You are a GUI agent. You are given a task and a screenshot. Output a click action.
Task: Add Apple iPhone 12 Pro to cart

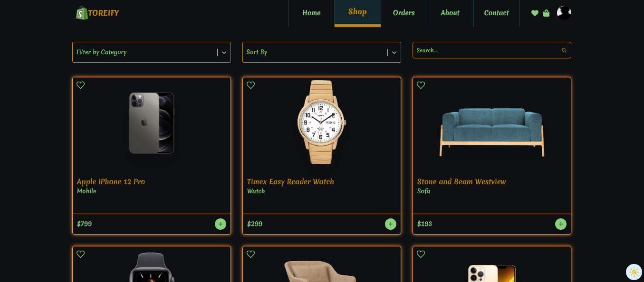pyautogui.click(x=221, y=224)
